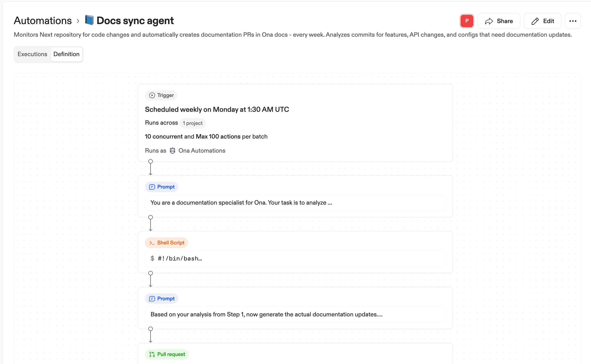Click the Trigger play icon

click(152, 95)
